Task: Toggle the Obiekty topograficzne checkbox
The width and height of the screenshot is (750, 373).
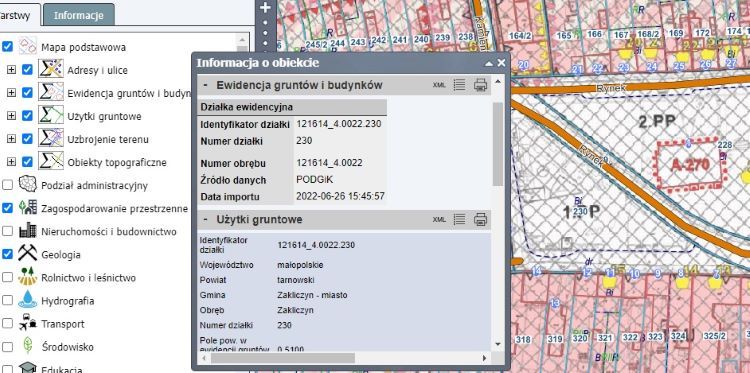Action: tap(27, 162)
